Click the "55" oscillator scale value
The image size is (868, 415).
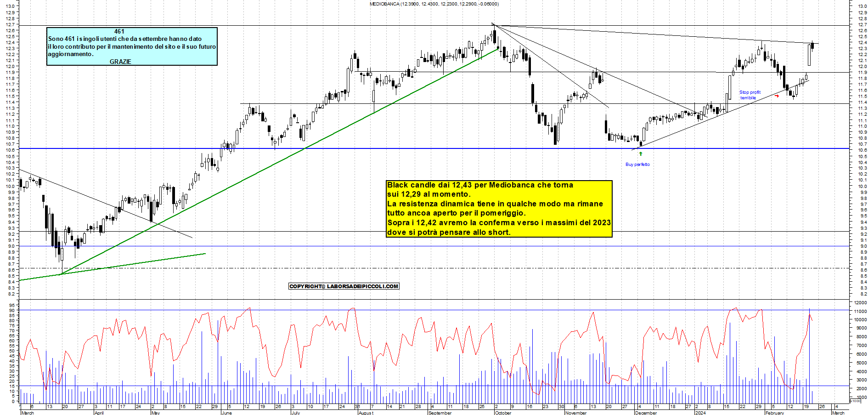12,346
